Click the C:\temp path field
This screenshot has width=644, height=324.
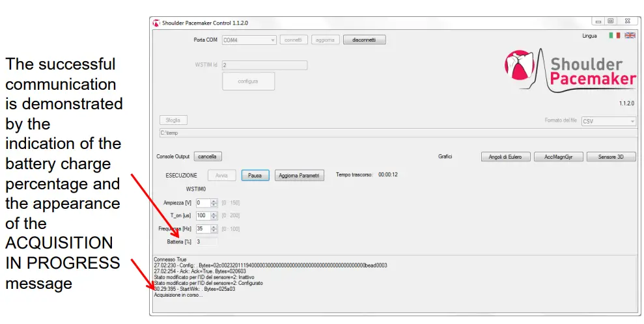tap(399, 133)
